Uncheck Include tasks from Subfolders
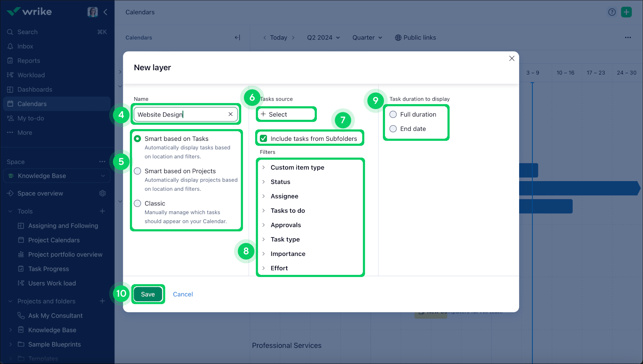The width and height of the screenshot is (643, 364). tap(264, 138)
